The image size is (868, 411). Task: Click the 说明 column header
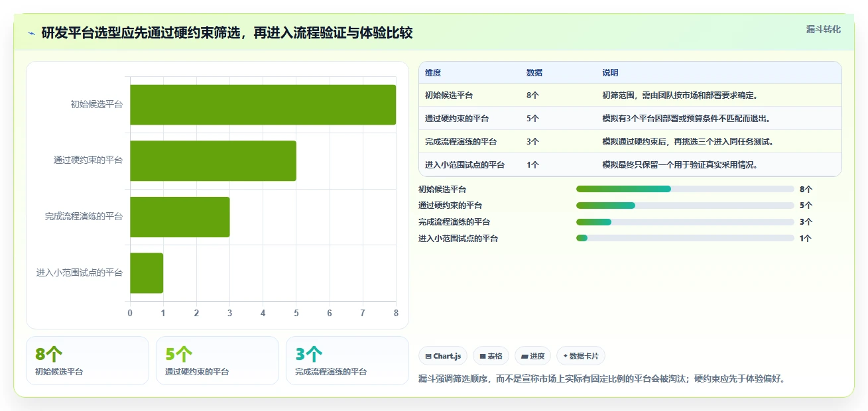click(x=610, y=73)
